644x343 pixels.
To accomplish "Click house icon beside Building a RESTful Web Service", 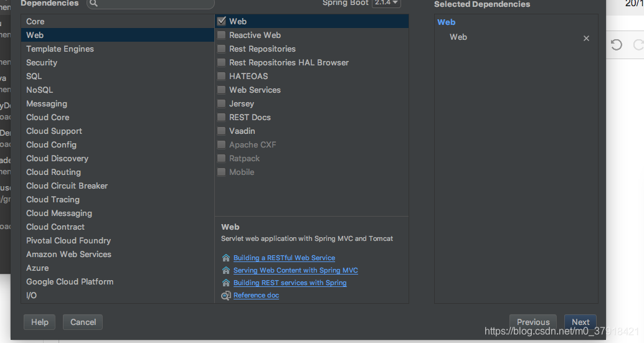I will (226, 258).
